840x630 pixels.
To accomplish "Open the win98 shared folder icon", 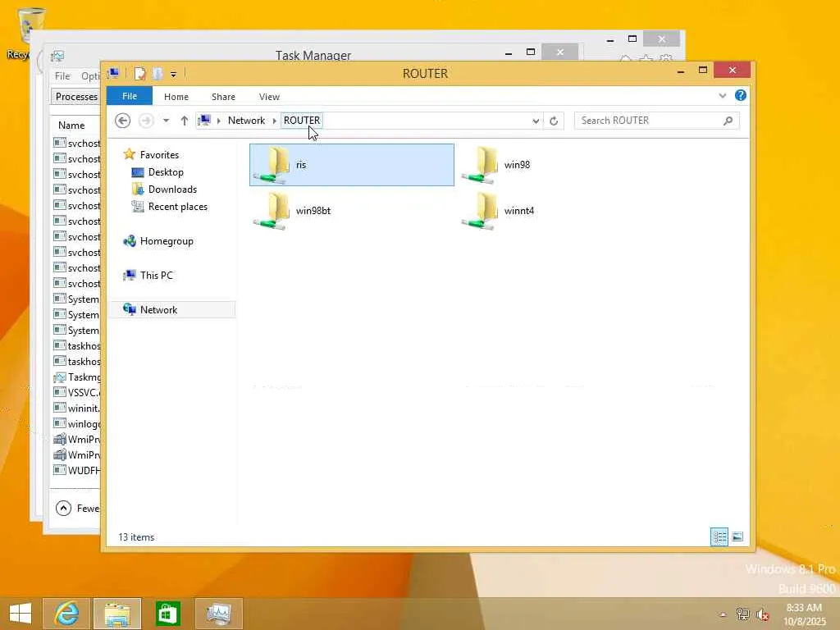I will point(479,164).
